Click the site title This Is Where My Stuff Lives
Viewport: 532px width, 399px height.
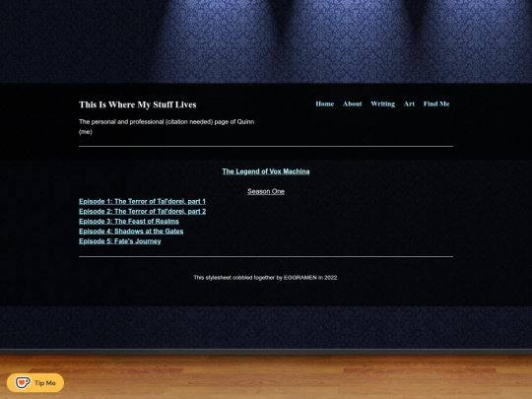coord(137,104)
